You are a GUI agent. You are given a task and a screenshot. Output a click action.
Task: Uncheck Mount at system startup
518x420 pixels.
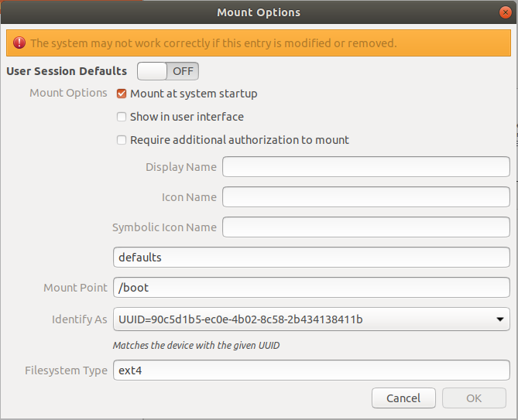point(122,94)
